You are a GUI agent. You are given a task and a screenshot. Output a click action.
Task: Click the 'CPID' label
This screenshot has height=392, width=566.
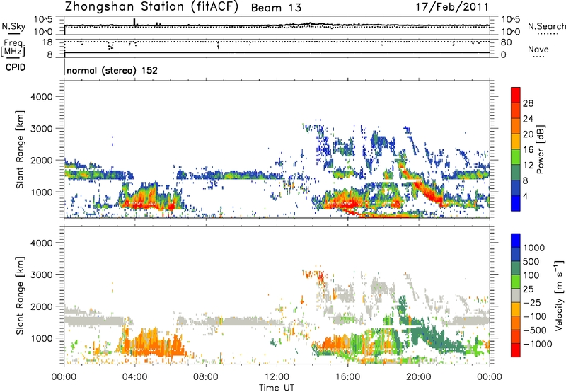pos(16,67)
